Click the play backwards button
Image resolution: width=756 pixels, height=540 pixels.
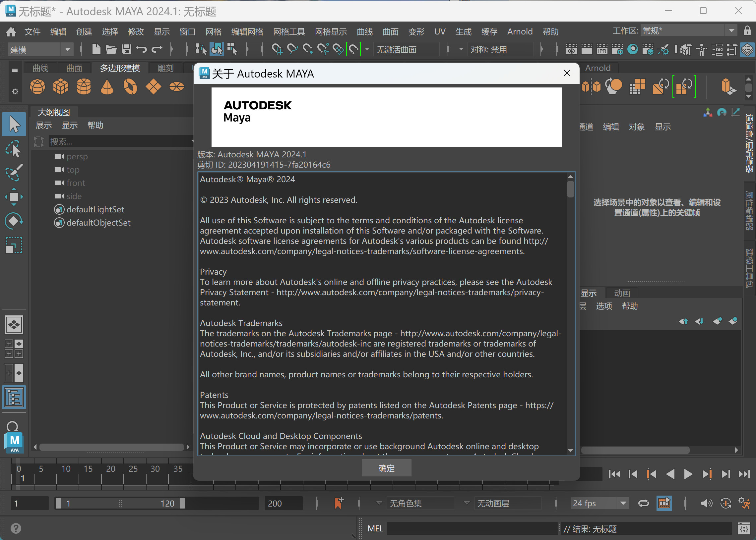(x=670, y=474)
